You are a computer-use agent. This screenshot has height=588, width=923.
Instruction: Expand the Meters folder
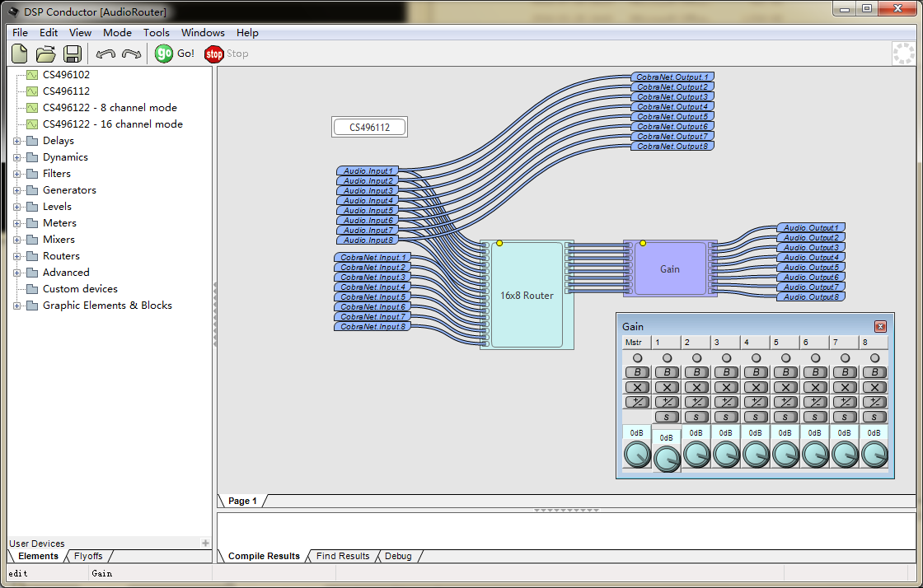pyautogui.click(x=17, y=223)
